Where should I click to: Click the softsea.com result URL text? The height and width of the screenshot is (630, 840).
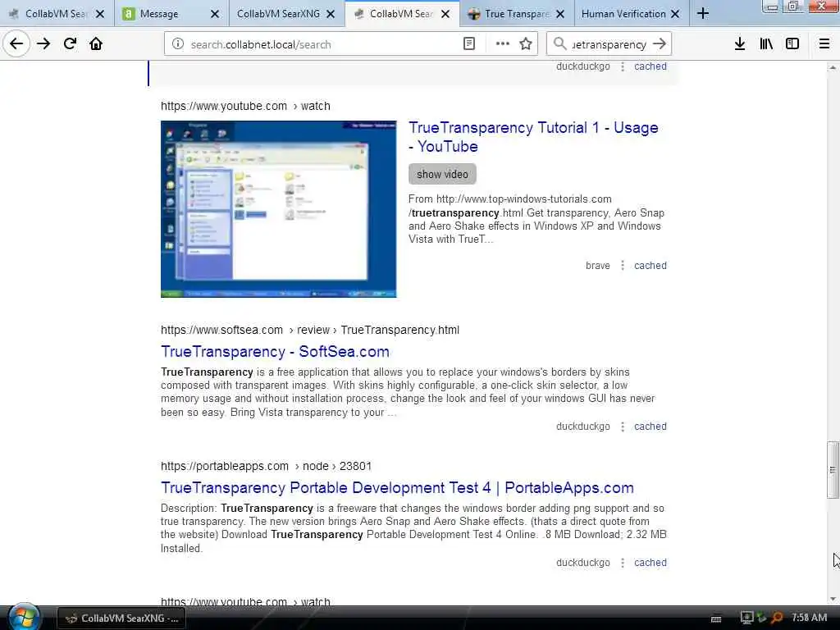309,330
